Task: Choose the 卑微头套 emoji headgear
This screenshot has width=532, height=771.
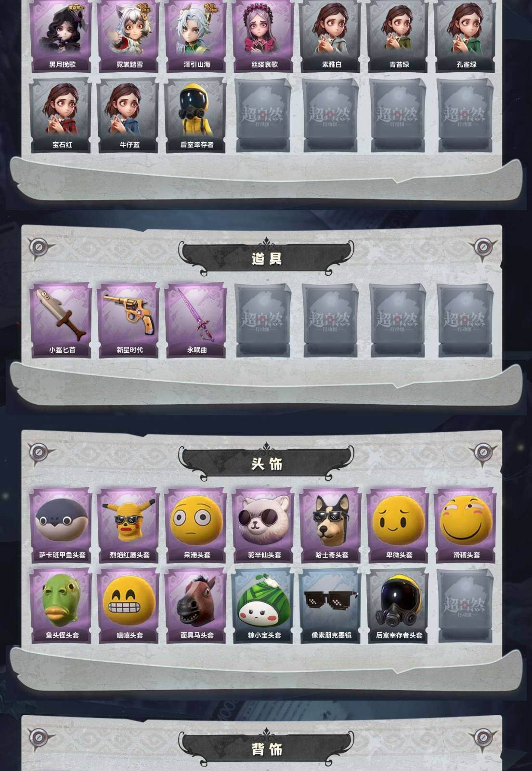Action: point(398,525)
